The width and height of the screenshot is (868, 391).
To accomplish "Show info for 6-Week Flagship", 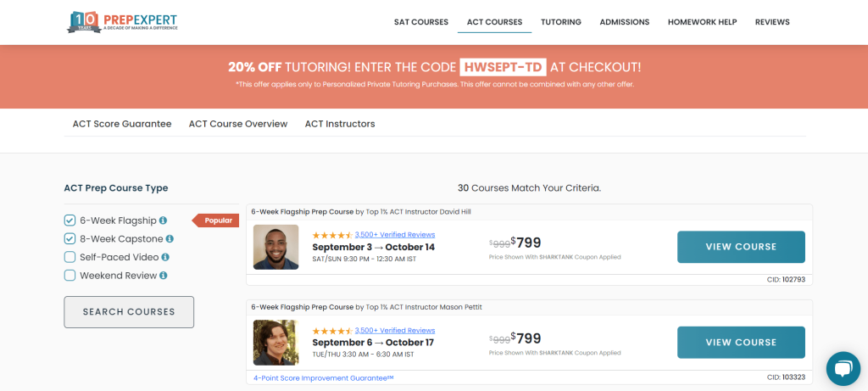I will [163, 221].
